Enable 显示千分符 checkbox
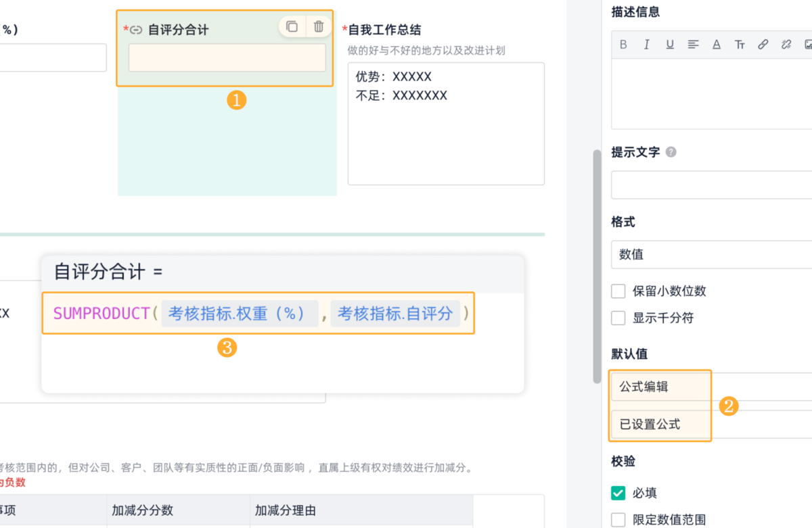The height and width of the screenshot is (528, 812). click(618, 318)
